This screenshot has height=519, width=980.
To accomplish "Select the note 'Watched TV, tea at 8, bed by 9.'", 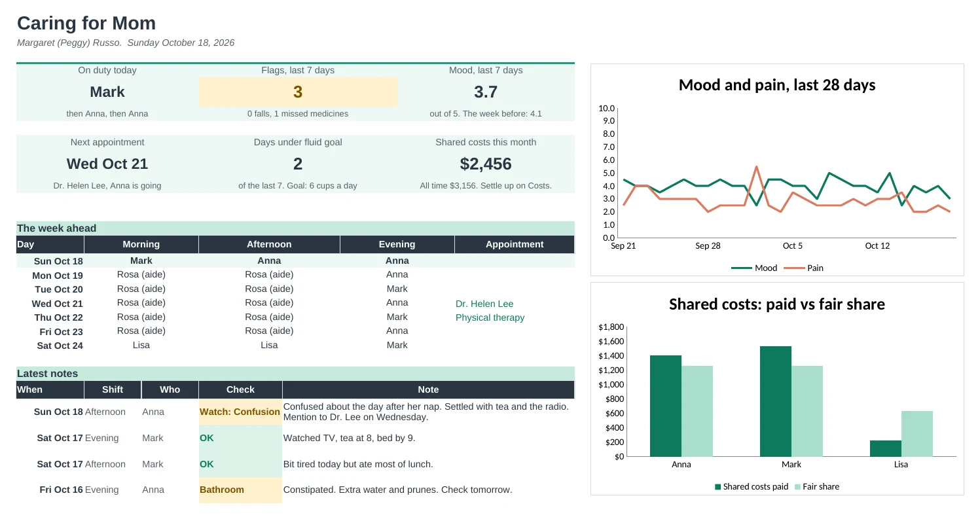I will [x=349, y=438].
